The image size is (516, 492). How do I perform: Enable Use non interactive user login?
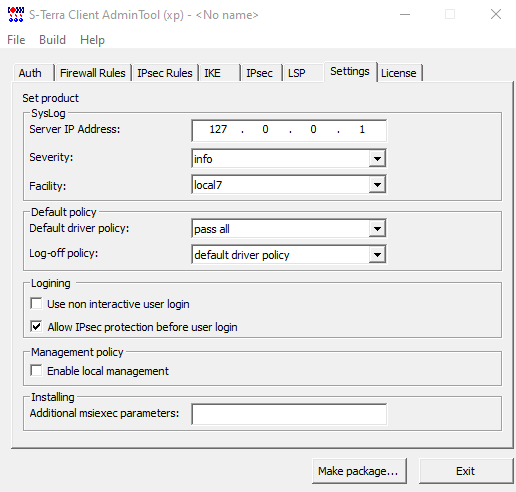click(36, 304)
